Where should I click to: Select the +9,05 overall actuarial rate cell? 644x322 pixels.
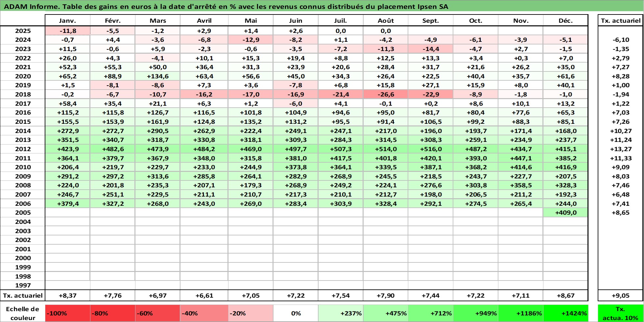pos(620,295)
